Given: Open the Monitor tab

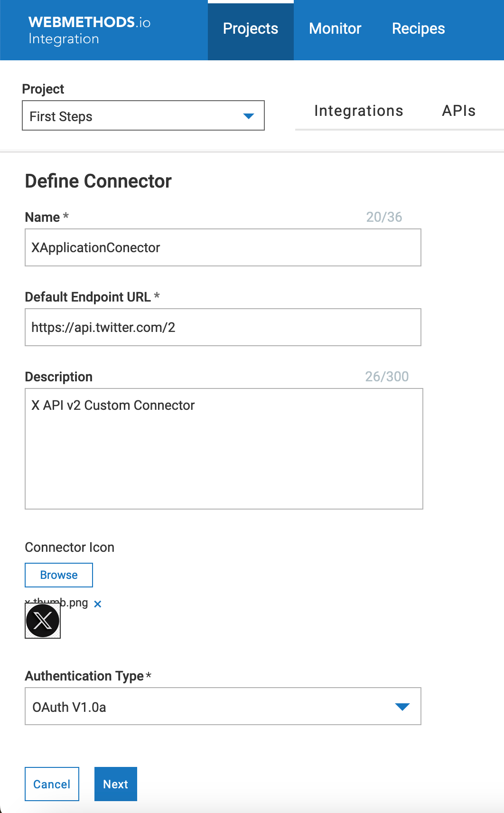Looking at the screenshot, I should [335, 29].
